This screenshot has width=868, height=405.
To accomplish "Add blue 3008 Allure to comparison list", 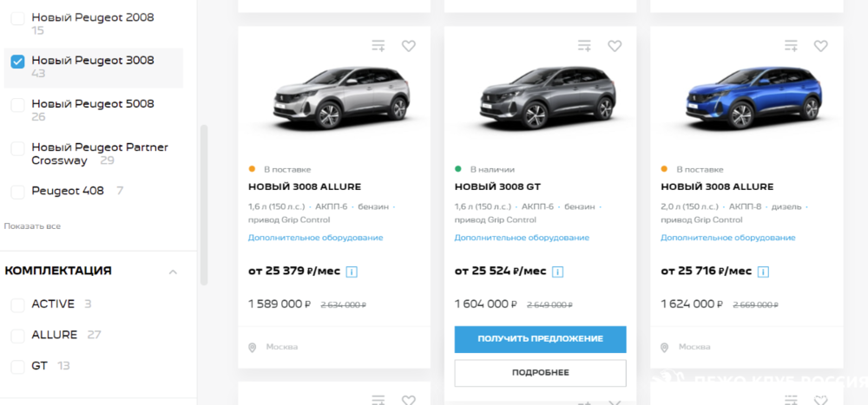I will [x=790, y=46].
